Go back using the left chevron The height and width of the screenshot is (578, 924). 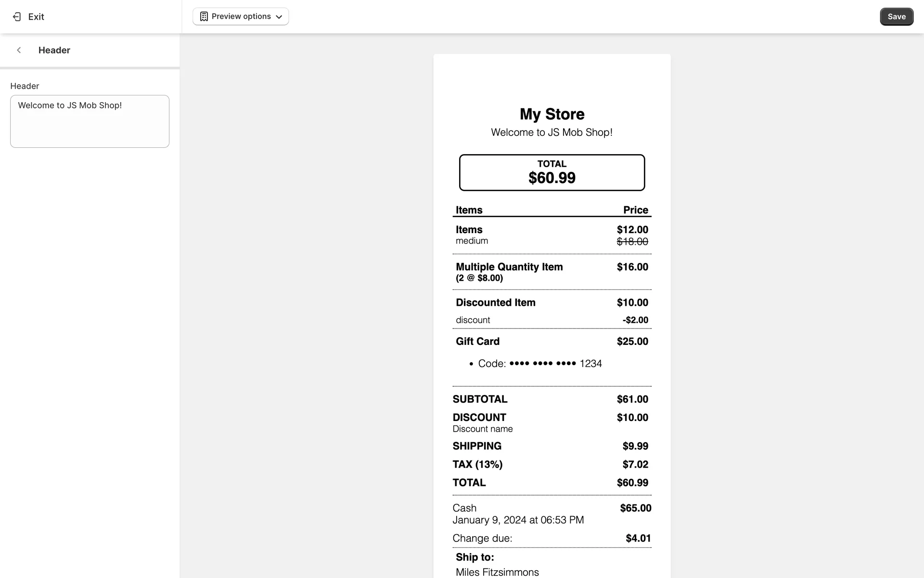tap(19, 50)
